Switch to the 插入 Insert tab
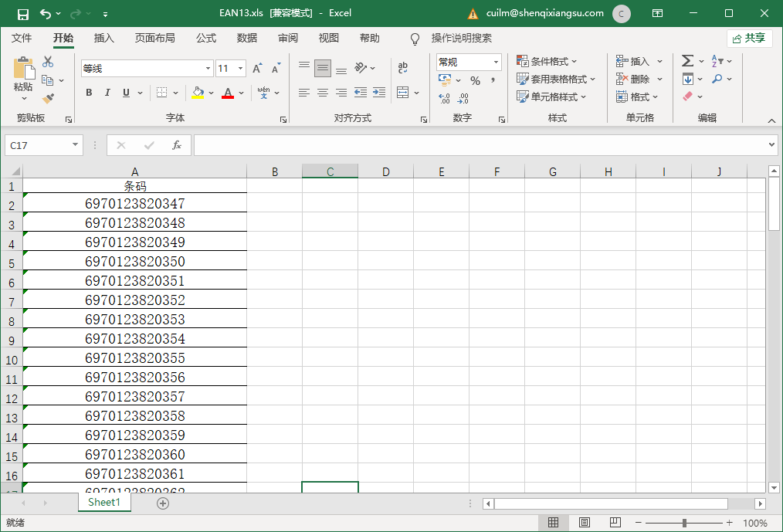Screen dimensions: 783x532 tap(104, 38)
